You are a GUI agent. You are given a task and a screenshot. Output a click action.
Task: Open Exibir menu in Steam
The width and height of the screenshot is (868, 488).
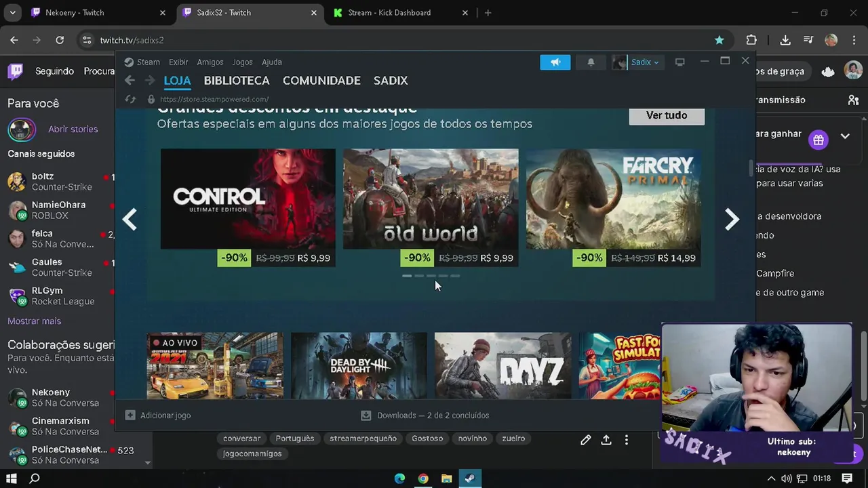pyautogui.click(x=178, y=62)
